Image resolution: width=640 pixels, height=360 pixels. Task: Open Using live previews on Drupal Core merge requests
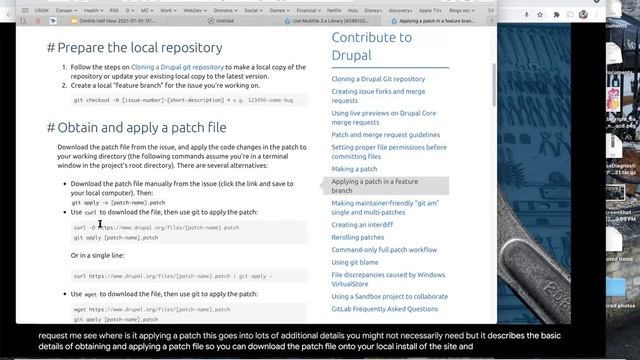(384, 118)
